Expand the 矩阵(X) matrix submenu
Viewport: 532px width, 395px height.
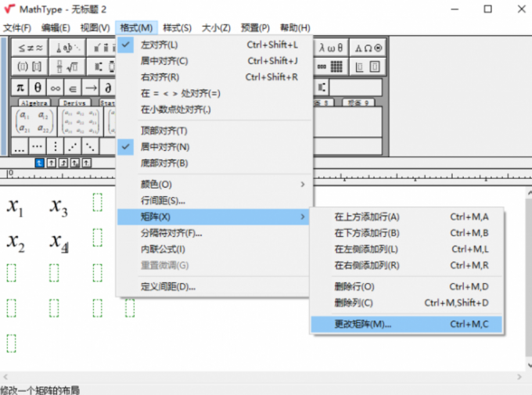click(x=213, y=217)
